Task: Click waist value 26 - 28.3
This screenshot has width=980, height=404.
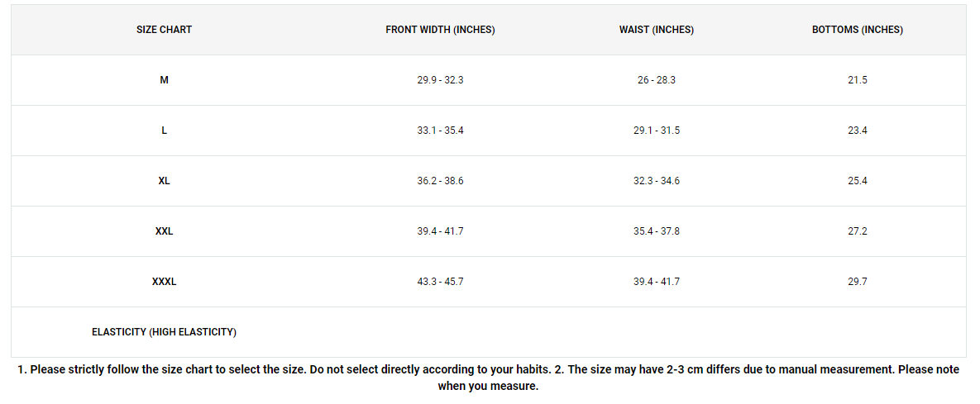Action: pos(657,80)
